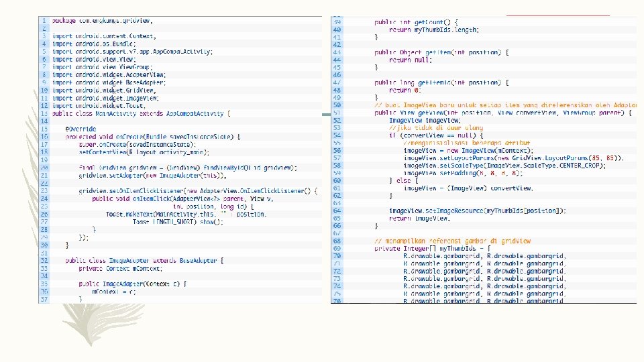Click the '} else {' line
Image resolution: width=644 pixels, height=362 pixels.
[x=404, y=180]
